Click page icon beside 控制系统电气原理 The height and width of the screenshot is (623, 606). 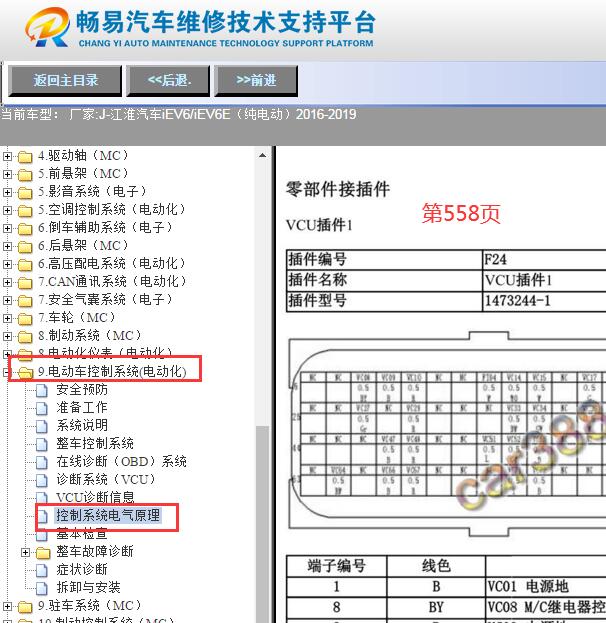(43, 517)
